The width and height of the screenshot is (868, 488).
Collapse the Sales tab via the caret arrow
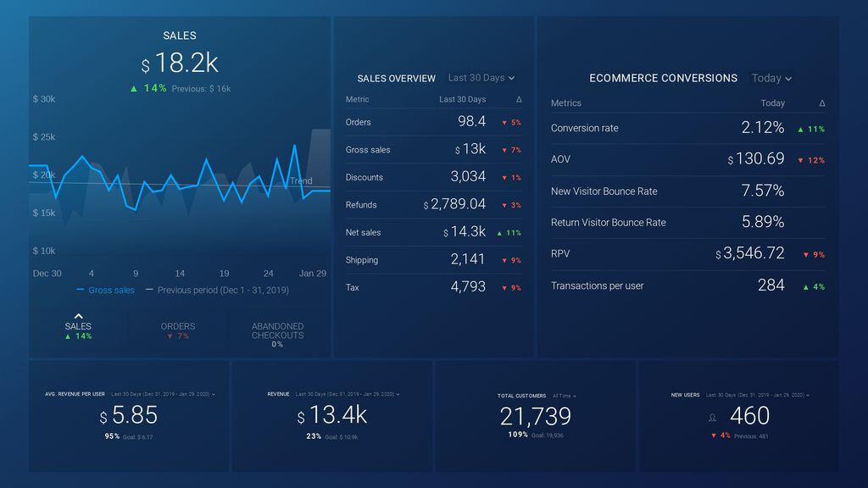point(79,315)
